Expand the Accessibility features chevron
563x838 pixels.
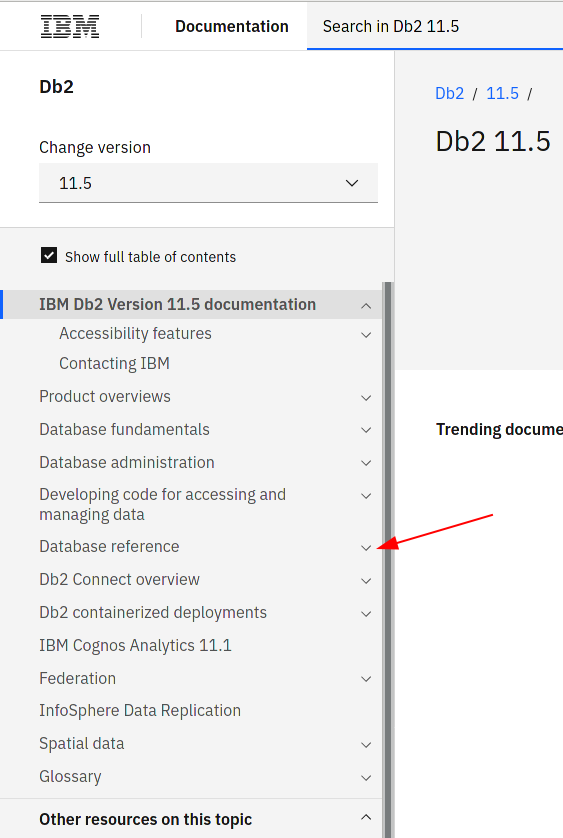(366, 335)
